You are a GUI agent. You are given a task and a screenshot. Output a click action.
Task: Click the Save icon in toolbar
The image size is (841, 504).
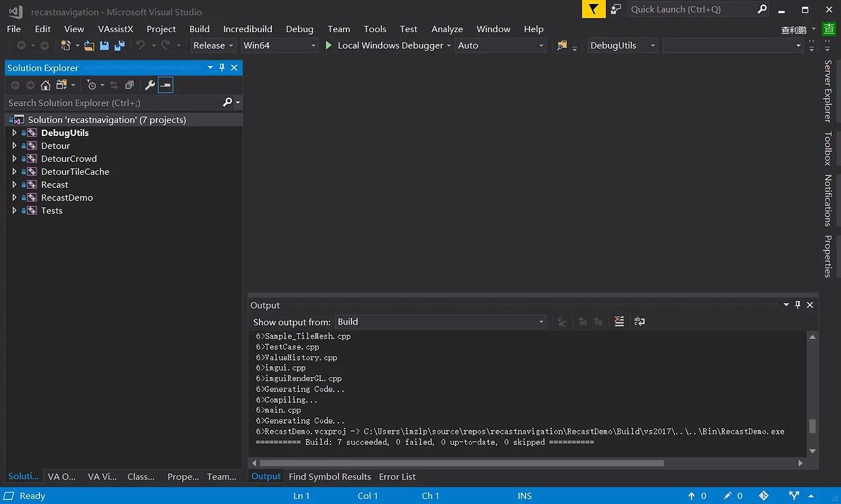pos(104,45)
